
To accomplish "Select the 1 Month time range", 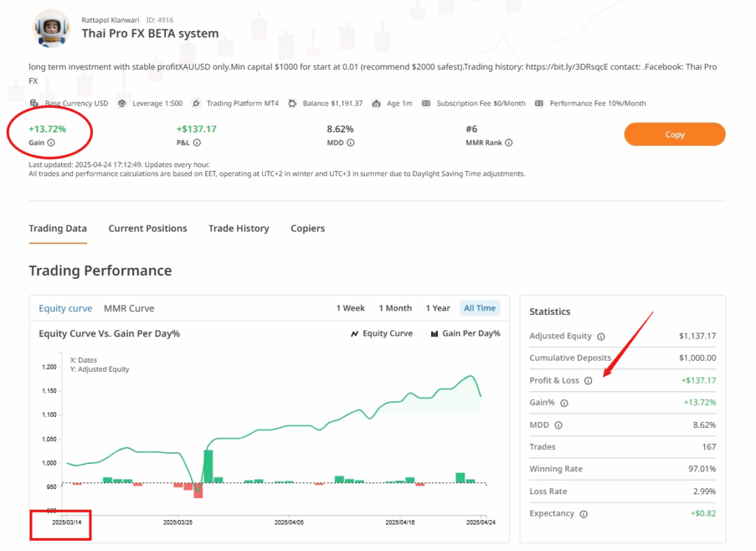I will [395, 308].
